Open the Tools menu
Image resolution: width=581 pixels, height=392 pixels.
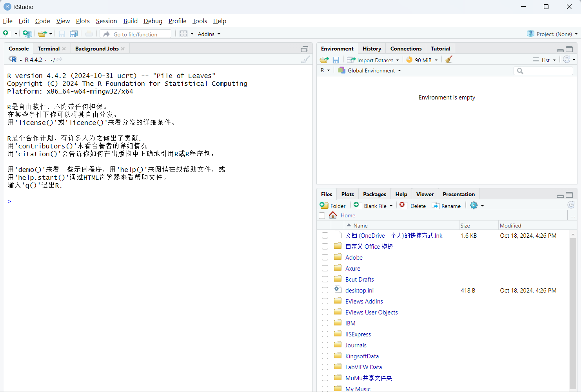pos(200,21)
